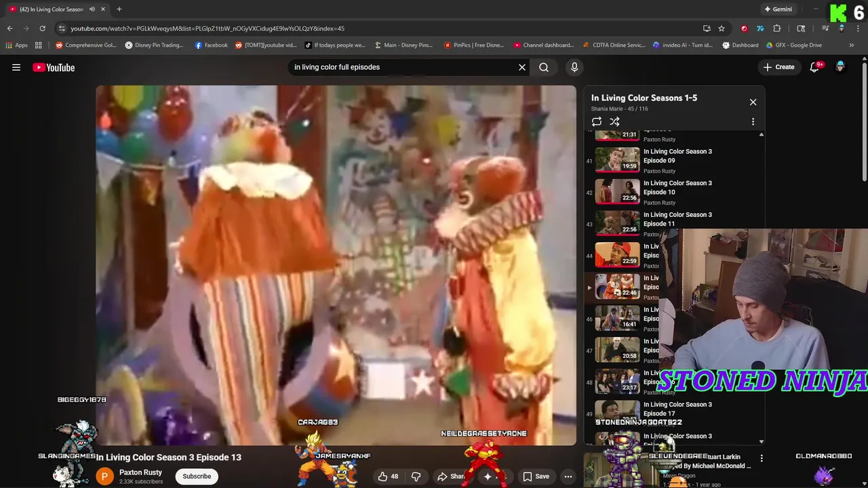Open Gemini in Chrome
The width and height of the screenshot is (868, 488).
[x=778, y=9]
